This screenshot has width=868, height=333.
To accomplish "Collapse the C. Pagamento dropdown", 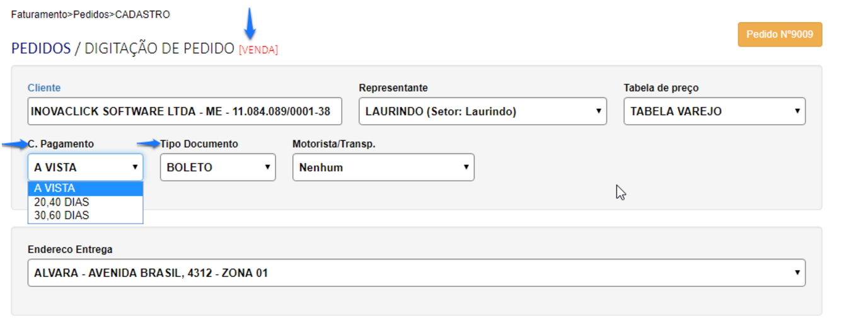I will pyautogui.click(x=85, y=167).
